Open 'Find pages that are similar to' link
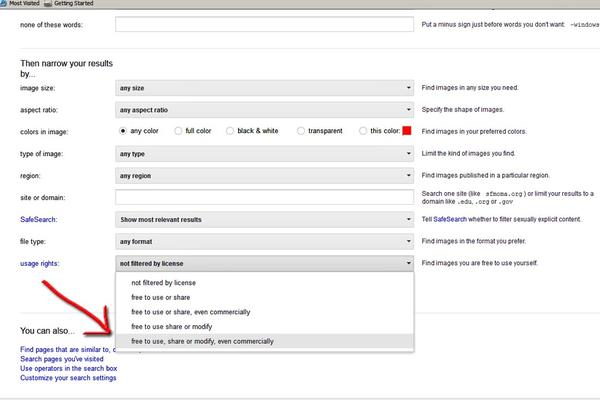Screen dimensions: 600x400 point(68,349)
